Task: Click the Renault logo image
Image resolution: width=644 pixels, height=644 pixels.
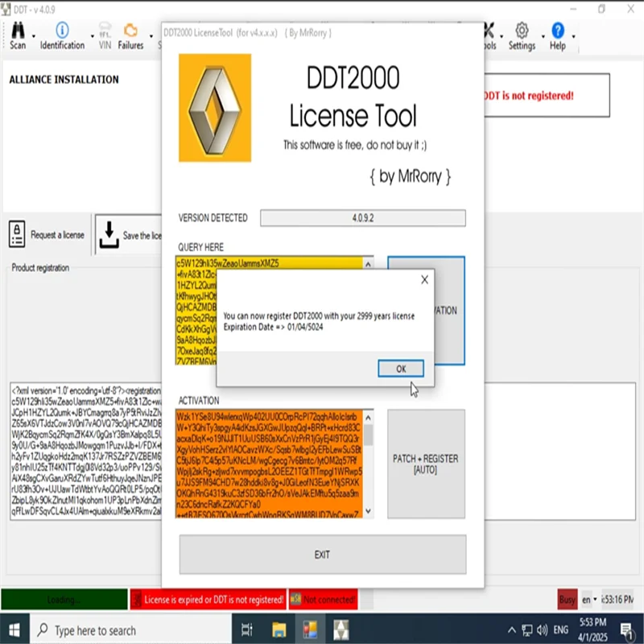Action: [215, 108]
